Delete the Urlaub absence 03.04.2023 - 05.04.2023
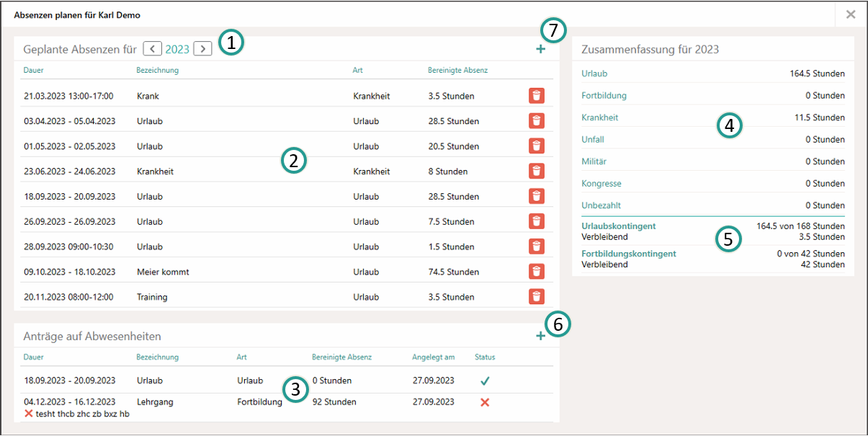The width and height of the screenshot is (868, 436). click(x=536, y=121)
